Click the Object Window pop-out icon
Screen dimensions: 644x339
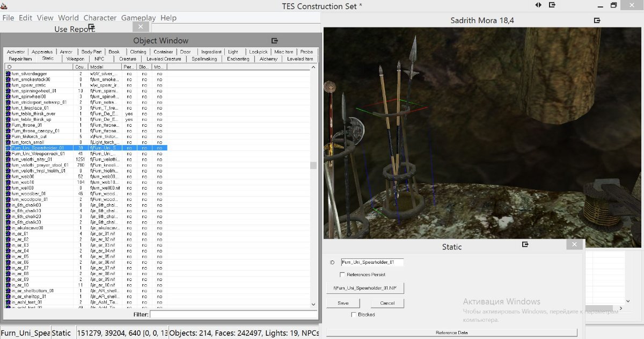tap(275, 41)
